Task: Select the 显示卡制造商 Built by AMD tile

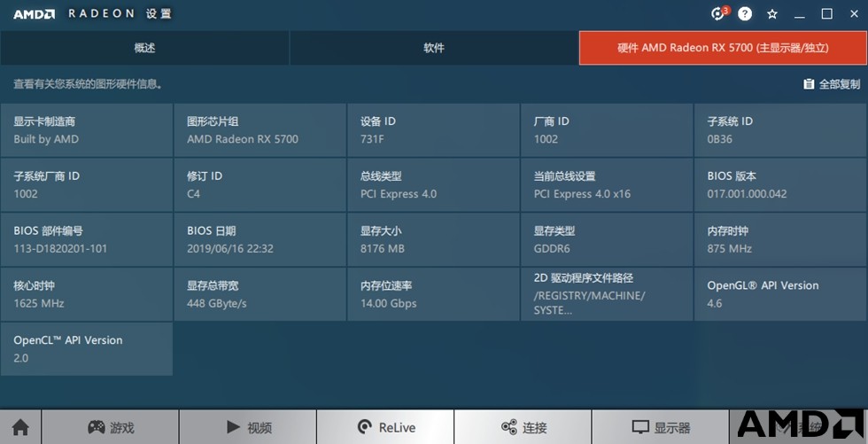Action: [x=87, y=129]
